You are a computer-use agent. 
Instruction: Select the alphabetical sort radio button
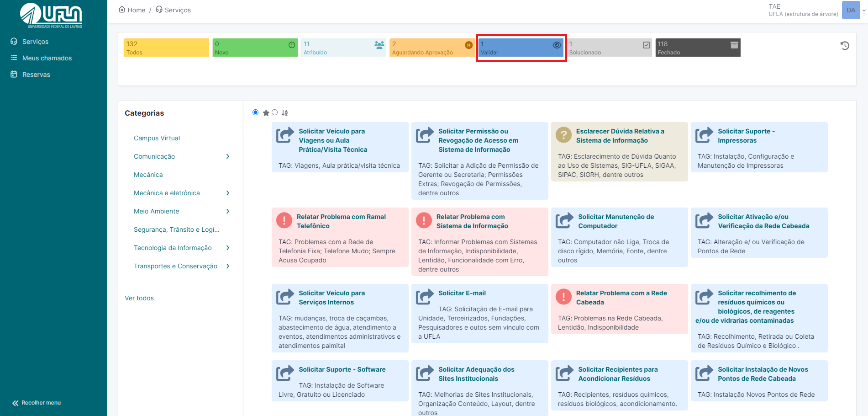[274, 112]
